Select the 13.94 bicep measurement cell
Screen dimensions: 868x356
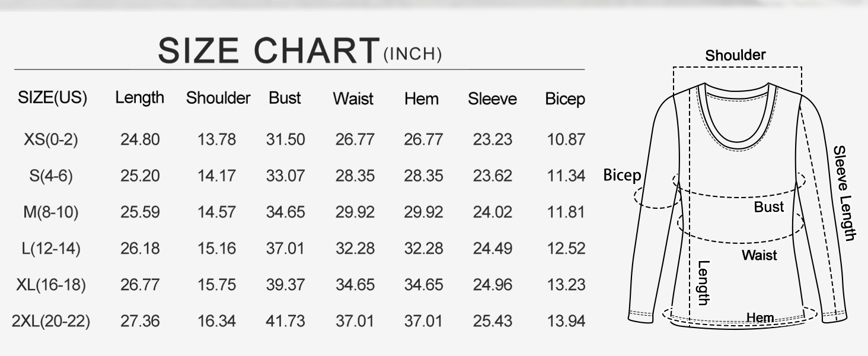(x=566, y=322)
